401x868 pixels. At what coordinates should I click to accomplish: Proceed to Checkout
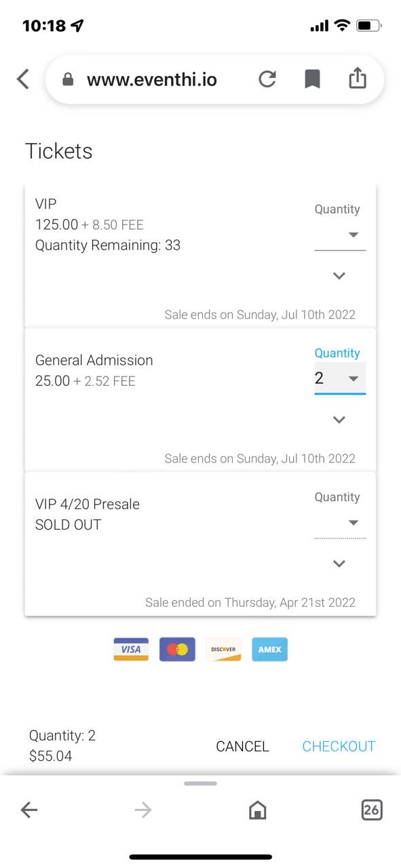click(x=339, y=747)
